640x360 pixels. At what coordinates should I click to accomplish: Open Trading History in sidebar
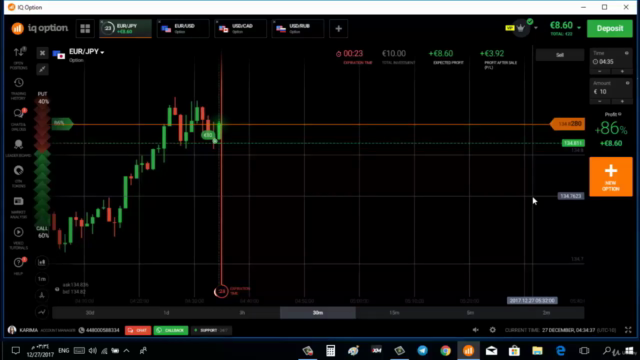(18, 88)
